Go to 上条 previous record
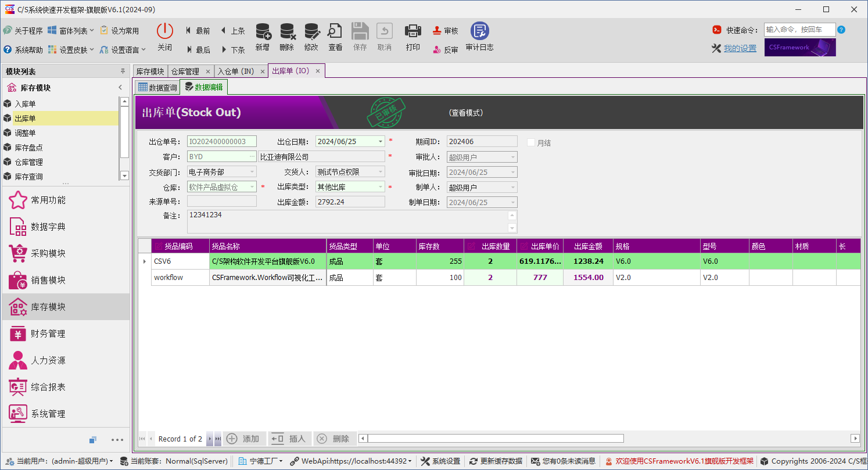 point(232,31)
